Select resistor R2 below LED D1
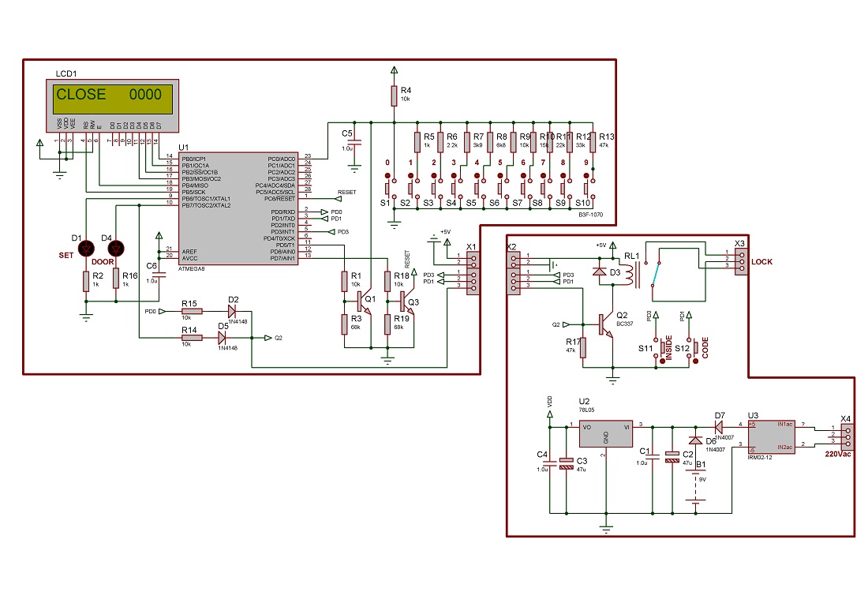The image size is (868, 603). point(86,281)
